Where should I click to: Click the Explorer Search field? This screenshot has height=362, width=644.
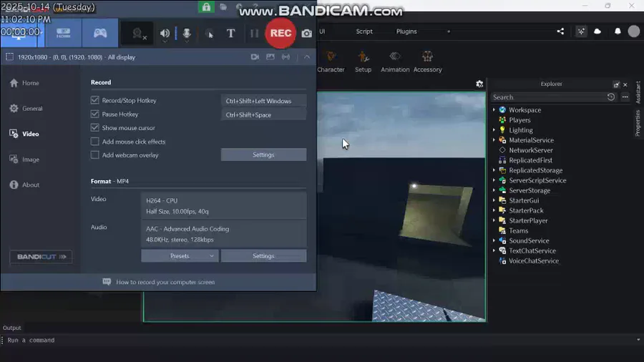(548, 97)
